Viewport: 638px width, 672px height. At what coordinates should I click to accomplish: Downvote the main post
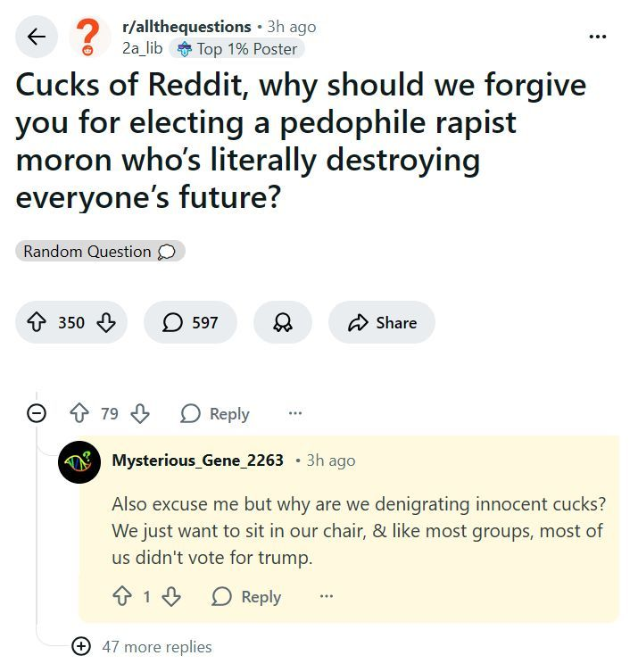(106, 322)
